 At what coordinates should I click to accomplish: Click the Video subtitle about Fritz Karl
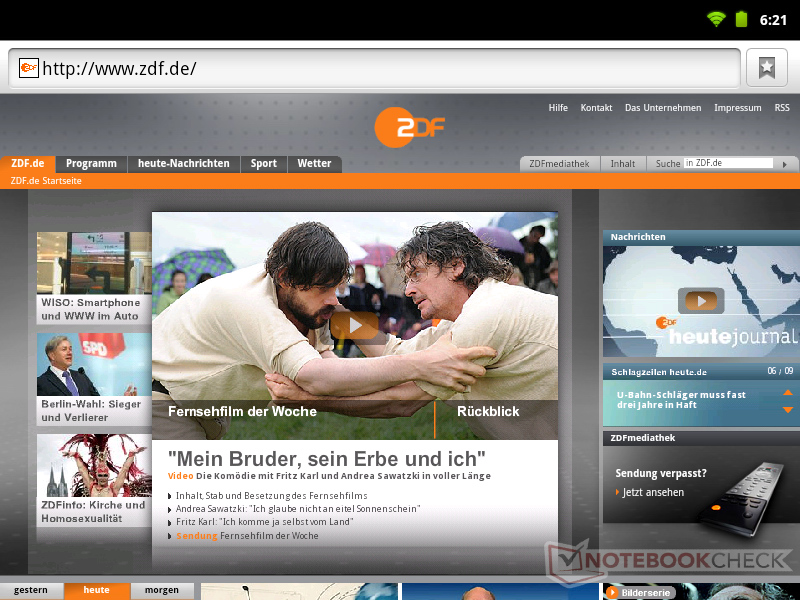click(329, 476)
